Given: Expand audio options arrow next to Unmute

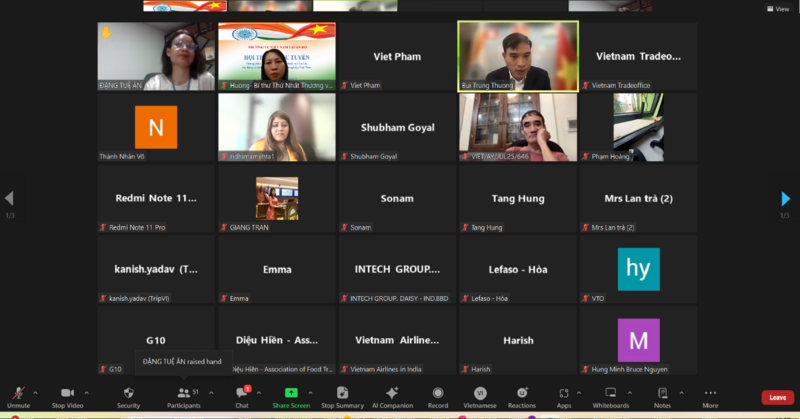Looking at the screenshot, I should coord(35,392).
